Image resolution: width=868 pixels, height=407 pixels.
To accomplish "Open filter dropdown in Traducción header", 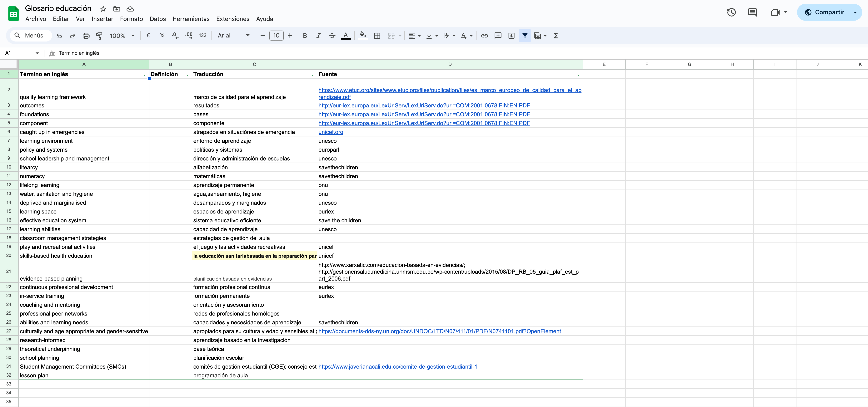I will [312, 74].
